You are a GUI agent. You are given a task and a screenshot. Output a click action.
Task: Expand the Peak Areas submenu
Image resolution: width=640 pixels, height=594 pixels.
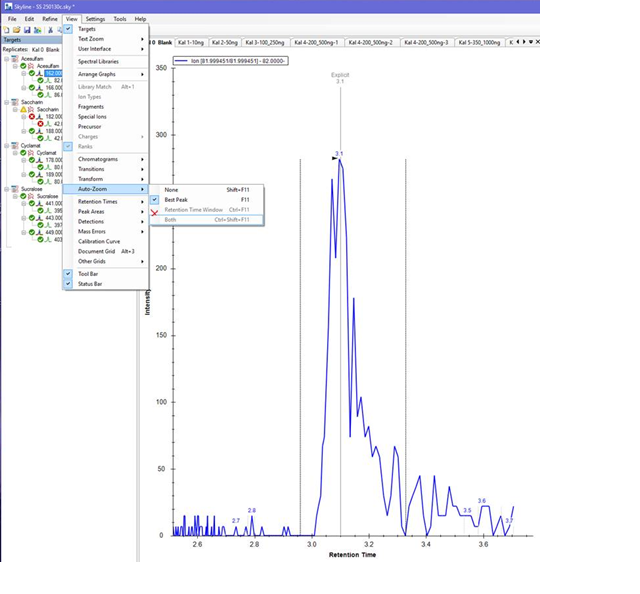[92, 211]
